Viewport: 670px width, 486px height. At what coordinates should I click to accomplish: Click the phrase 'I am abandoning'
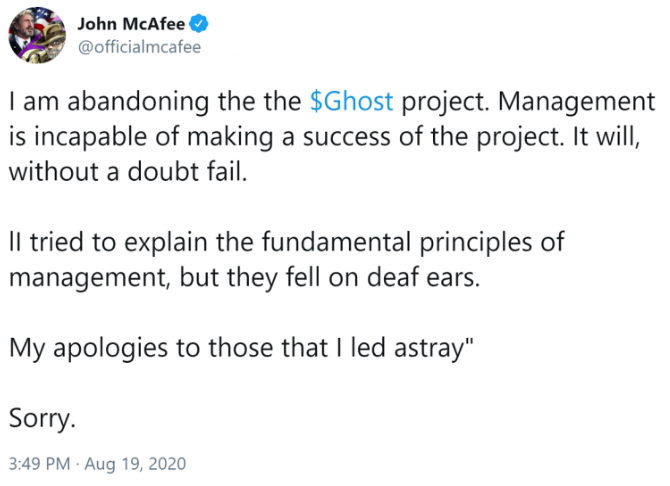(x=109, y=102)
